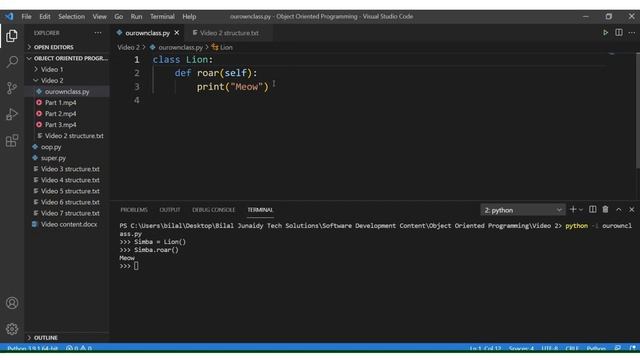Click the Lion class breadcrumb
640x360 pixels.
click(222, 47)
